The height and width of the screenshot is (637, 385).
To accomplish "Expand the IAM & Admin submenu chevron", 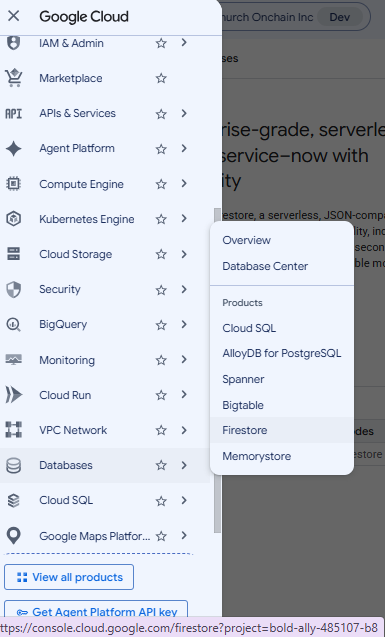I will 184,42.
